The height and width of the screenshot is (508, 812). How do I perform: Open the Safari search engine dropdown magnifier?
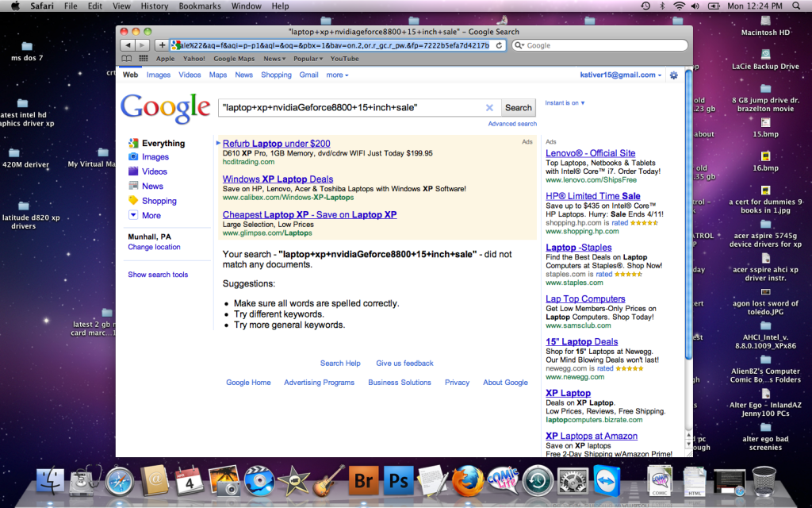coord(519,45)
